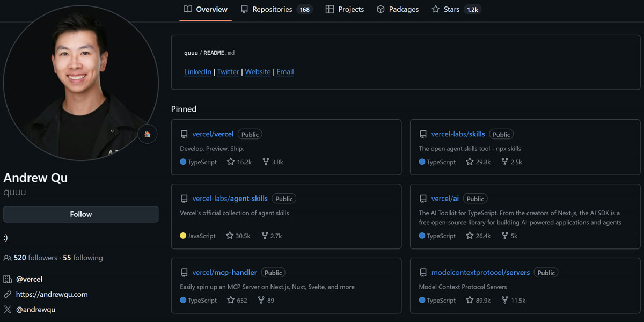Open the vercel/mcp-handler pinned repository
The width and height of the screenshot is (644, 322).
[x=225, y=273]
